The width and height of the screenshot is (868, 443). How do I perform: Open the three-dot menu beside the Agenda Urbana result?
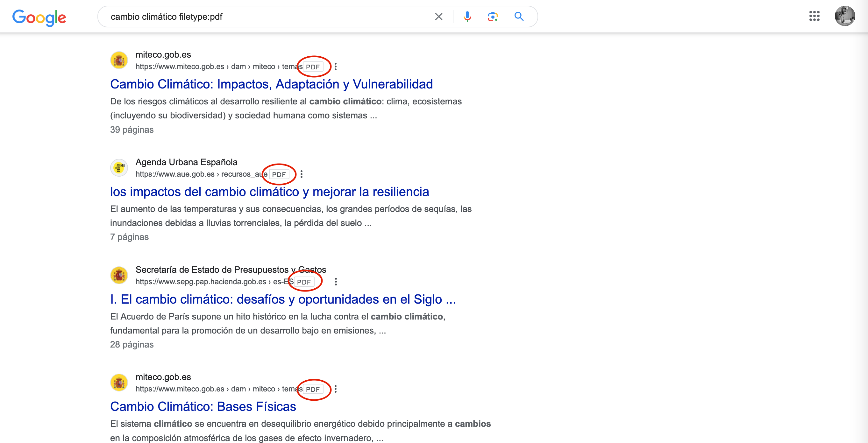302,174
